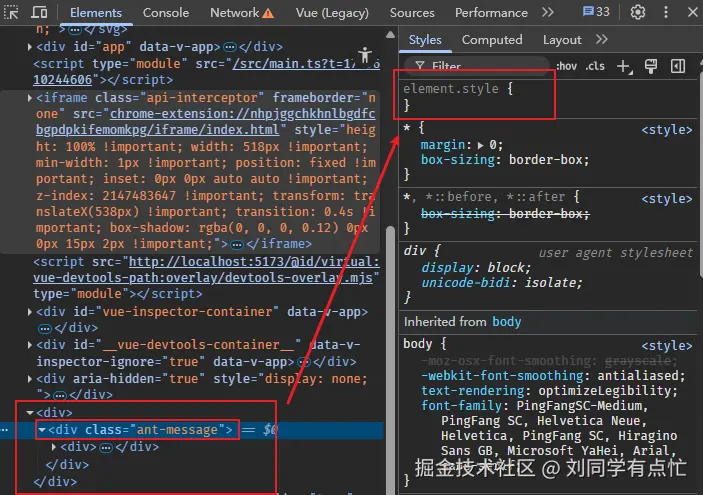Select the unicode-bidi: isolate declaration
This screenshot has width=703, height=495.
pos(501,283)
